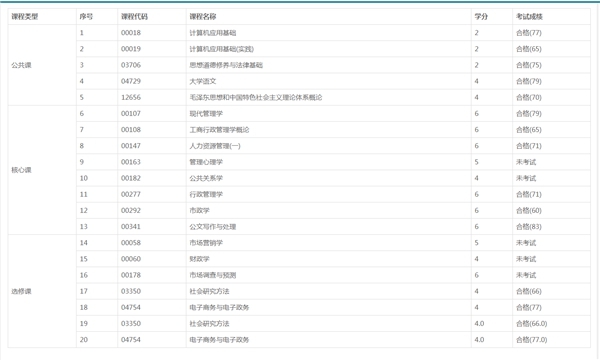Click the 课程名称 column header

(x=203, y=16)
